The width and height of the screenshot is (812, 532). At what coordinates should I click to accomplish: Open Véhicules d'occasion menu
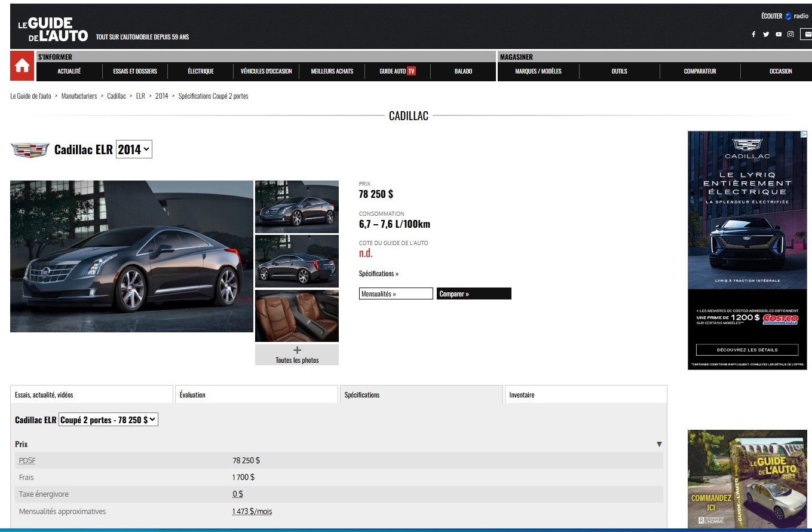[x=266, y=71]
